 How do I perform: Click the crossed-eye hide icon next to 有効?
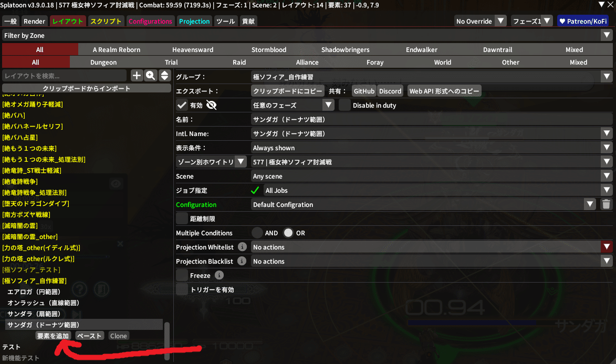point(211,106)
